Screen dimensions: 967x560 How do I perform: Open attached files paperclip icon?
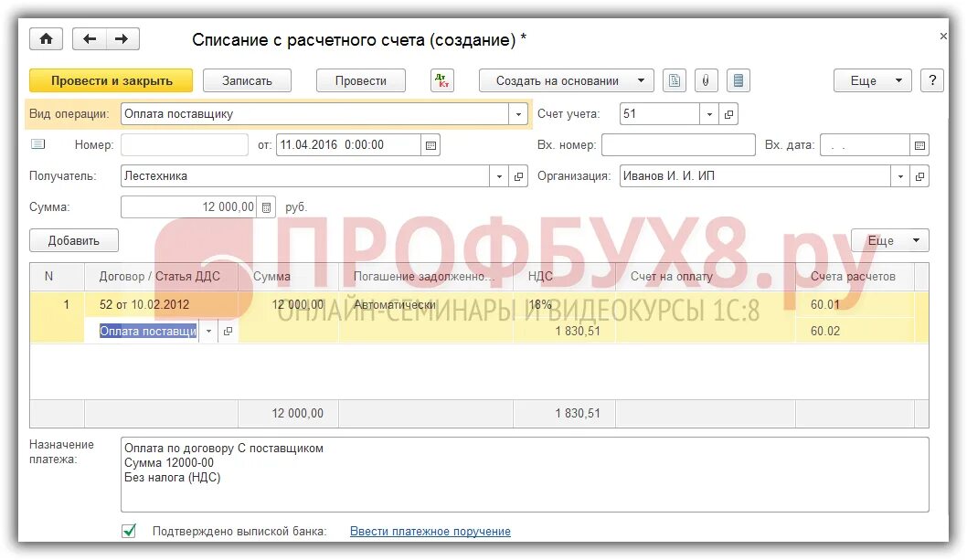coord(707,80)
